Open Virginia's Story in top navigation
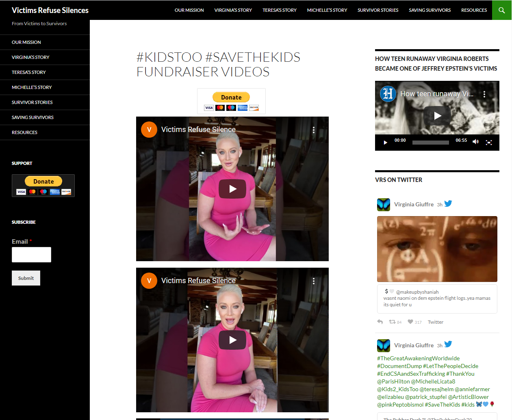This screenshot has width=512, height=420. point(233,10)
